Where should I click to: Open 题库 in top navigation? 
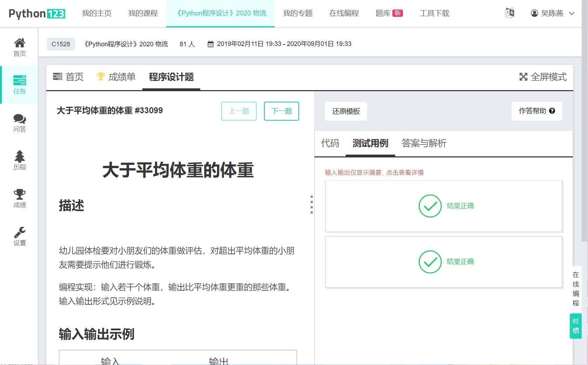[x=383, y=13]
